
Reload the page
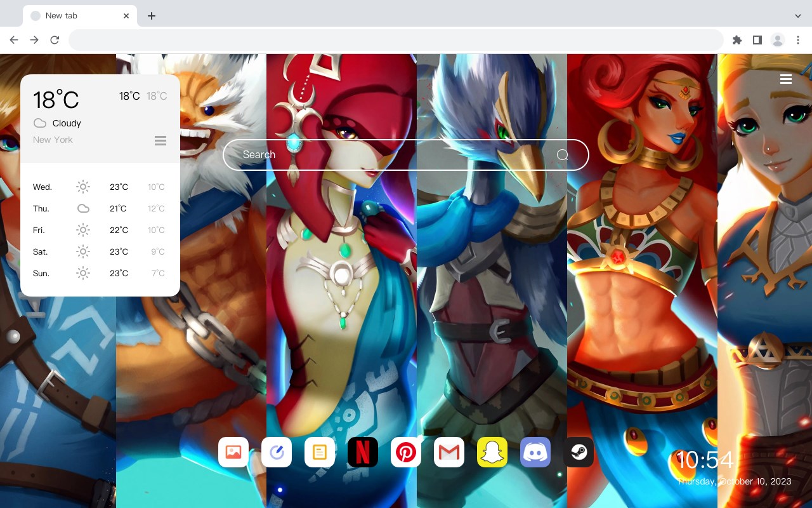(55, 40)
